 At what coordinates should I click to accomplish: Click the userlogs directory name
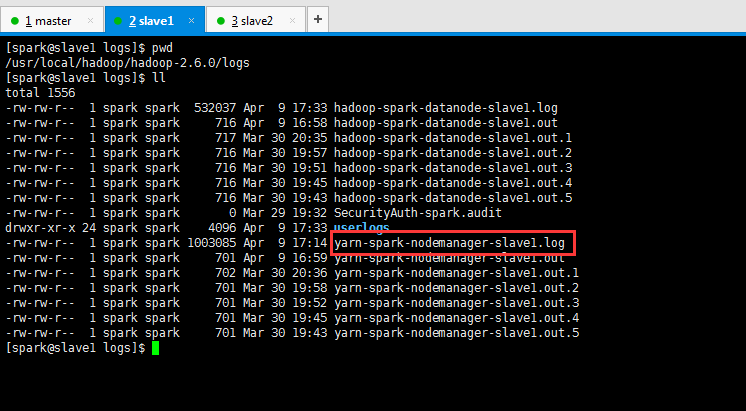pyautogui.click(x=362, y=228)
